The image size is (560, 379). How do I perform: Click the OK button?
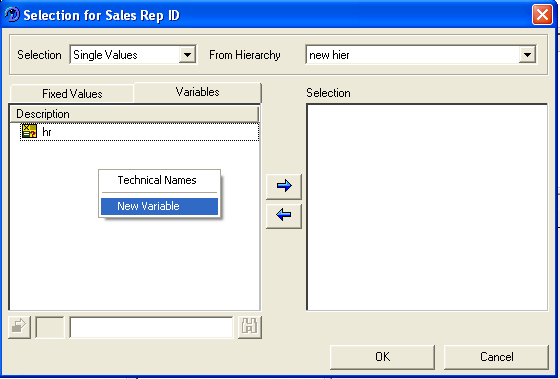coord(382,356)
